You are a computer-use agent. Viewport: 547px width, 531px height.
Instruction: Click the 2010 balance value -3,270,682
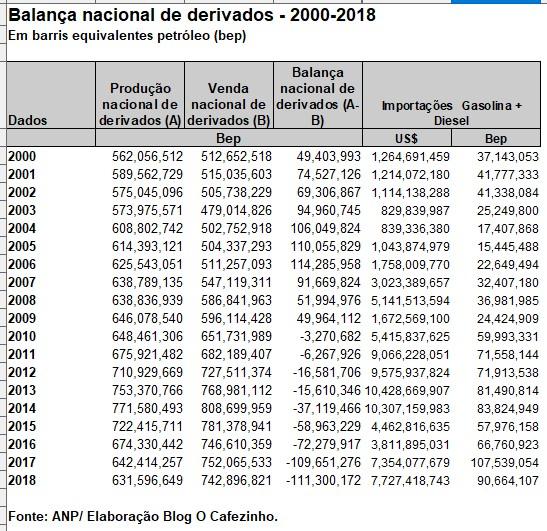coord(330,336)
